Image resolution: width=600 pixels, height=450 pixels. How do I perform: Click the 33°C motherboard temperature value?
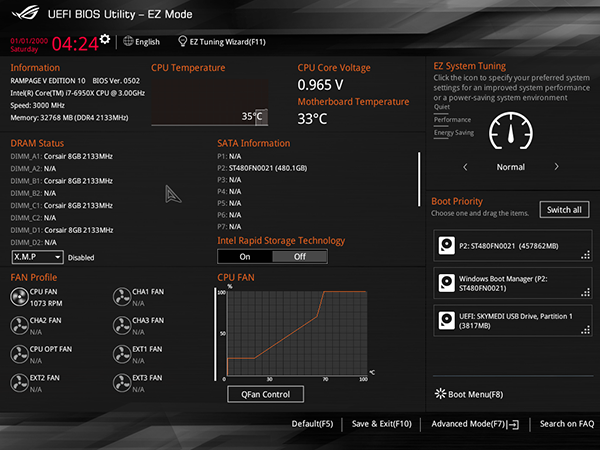pos(312,119)
